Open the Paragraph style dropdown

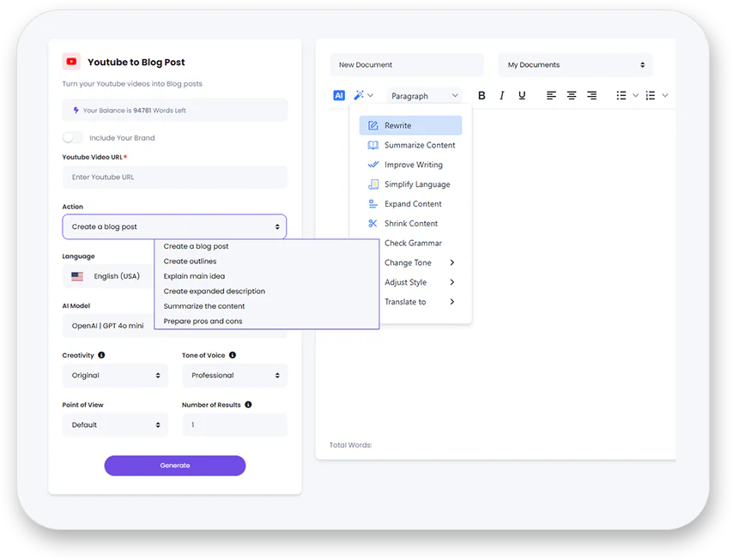click(x=425, y=96)
